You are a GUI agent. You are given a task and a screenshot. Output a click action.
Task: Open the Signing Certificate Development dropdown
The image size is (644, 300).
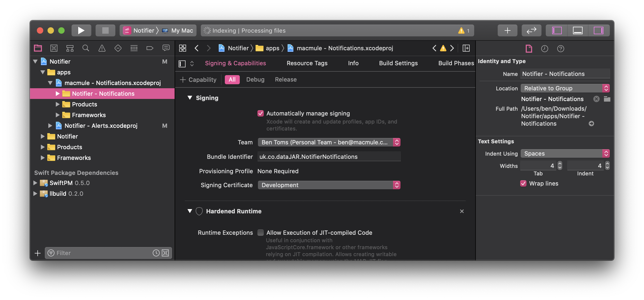point(329,185)
